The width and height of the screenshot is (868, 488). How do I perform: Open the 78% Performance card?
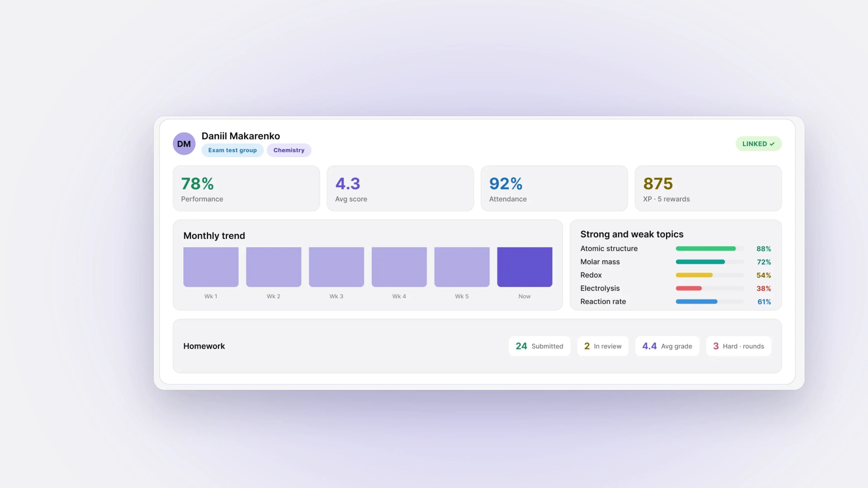point(246,188)
